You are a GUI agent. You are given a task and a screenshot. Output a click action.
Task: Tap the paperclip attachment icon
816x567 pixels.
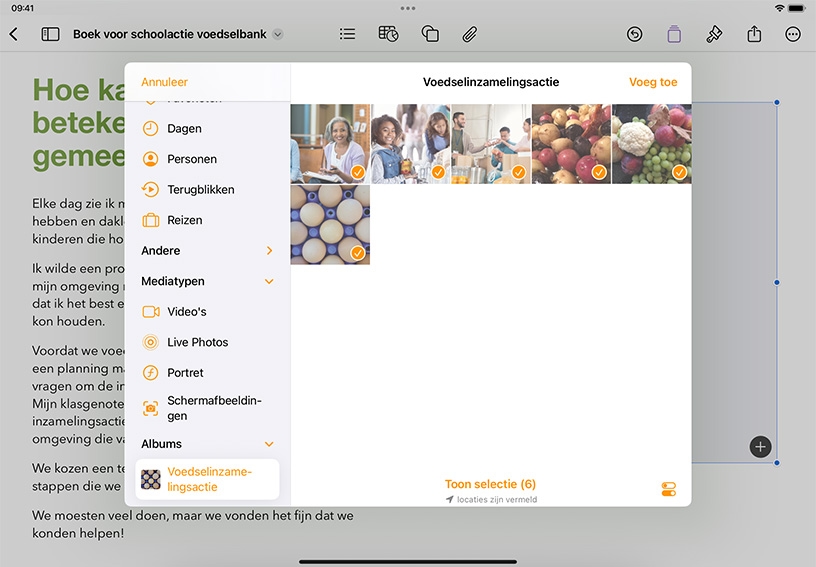(x=469, y=34)
